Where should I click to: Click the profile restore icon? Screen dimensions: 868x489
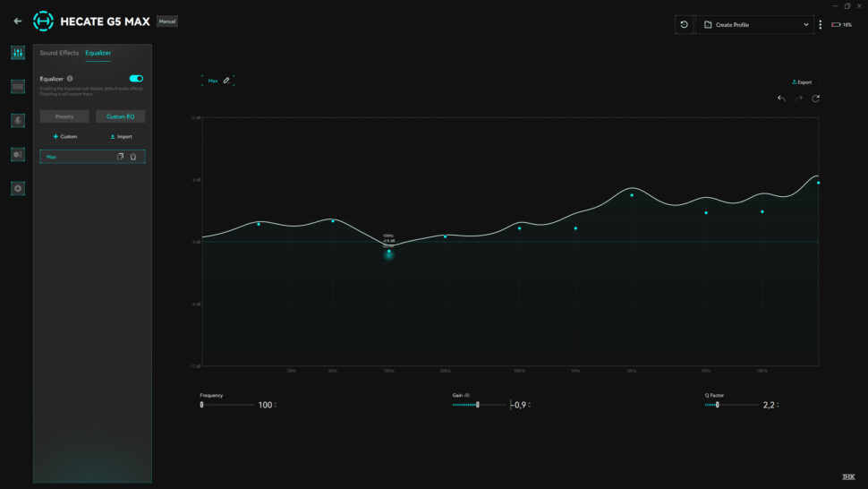coord(685,25)
